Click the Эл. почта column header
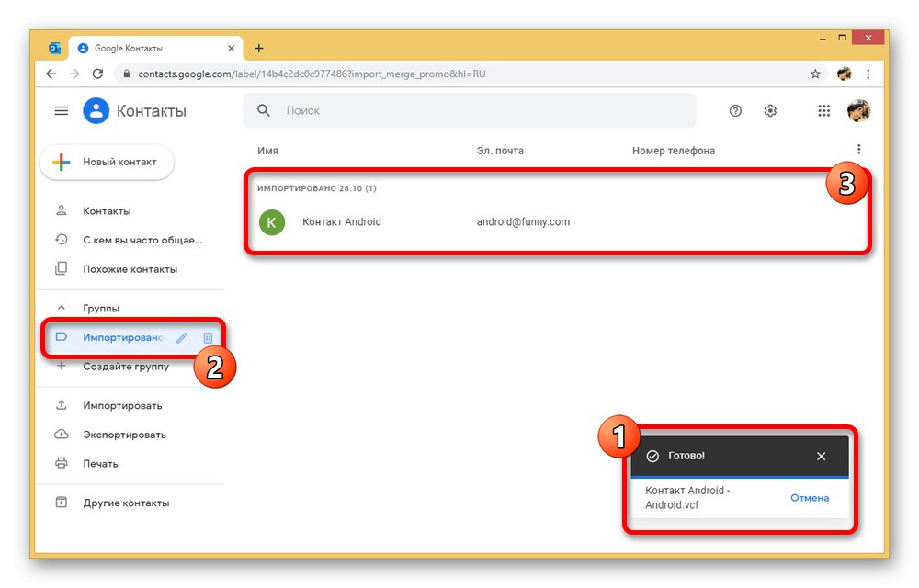Screen dimensions: 919x588 pos(500,151)
